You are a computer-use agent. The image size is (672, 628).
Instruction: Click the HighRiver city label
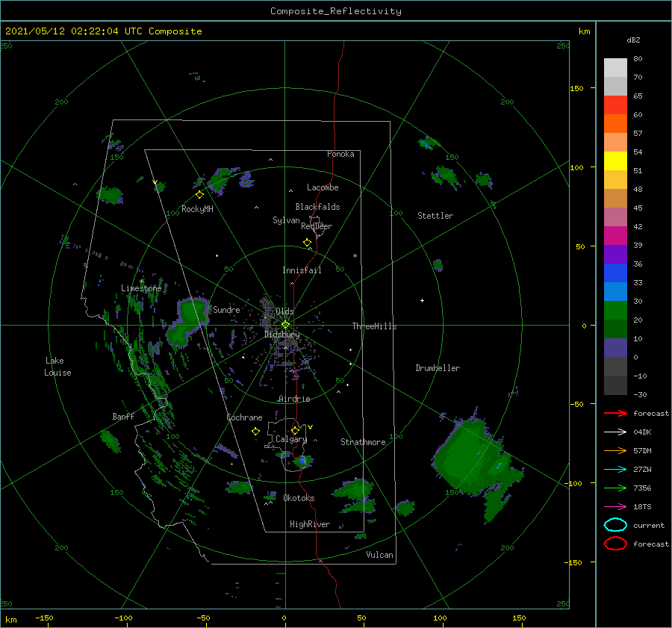click(310, 524)
